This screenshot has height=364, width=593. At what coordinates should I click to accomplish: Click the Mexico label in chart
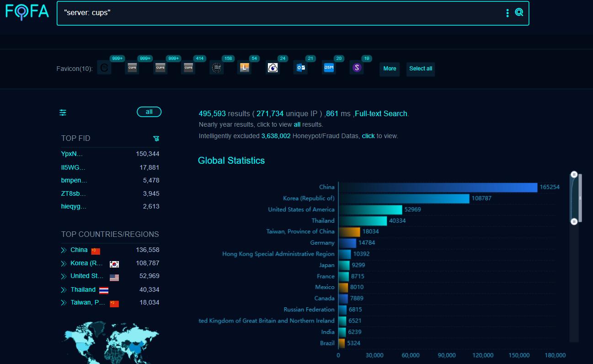coord(325,287)
